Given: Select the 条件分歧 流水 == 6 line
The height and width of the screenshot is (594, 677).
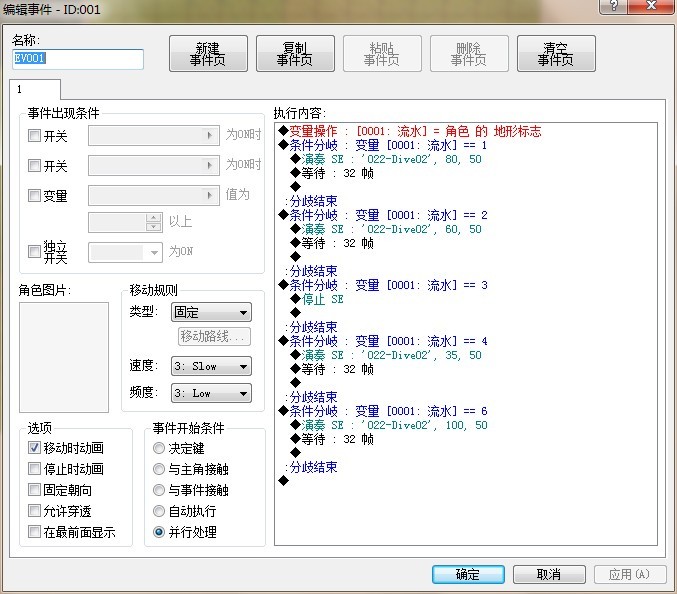Looking at the screenshot, I should click(383, 411).
